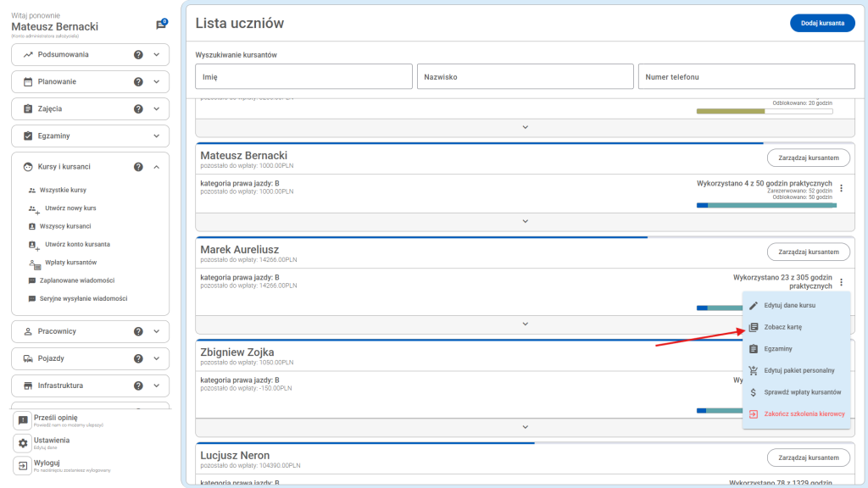
Task: Collapse the Kursy i kursanci section
Action: point(156,167)
